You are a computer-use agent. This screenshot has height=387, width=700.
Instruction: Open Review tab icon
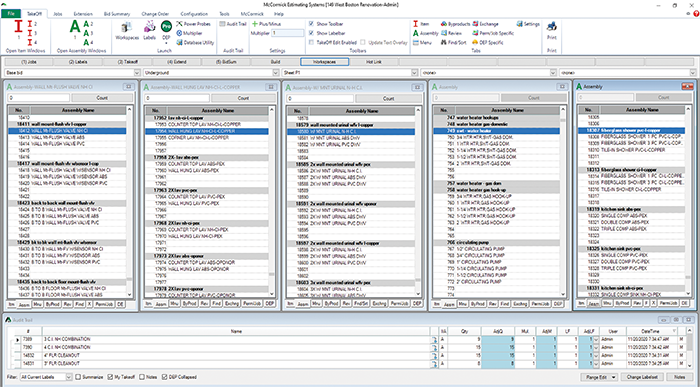[451, 33]
